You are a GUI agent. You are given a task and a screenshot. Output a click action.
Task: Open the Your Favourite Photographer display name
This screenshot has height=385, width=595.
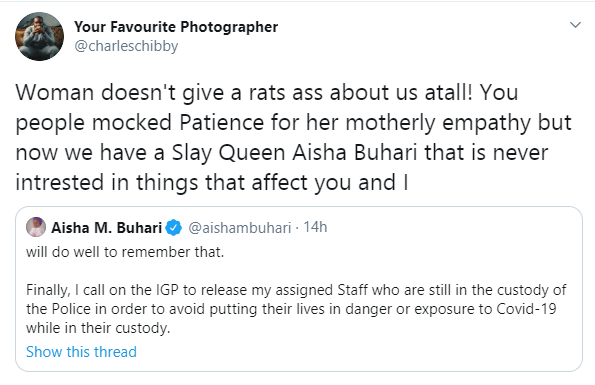176,27
